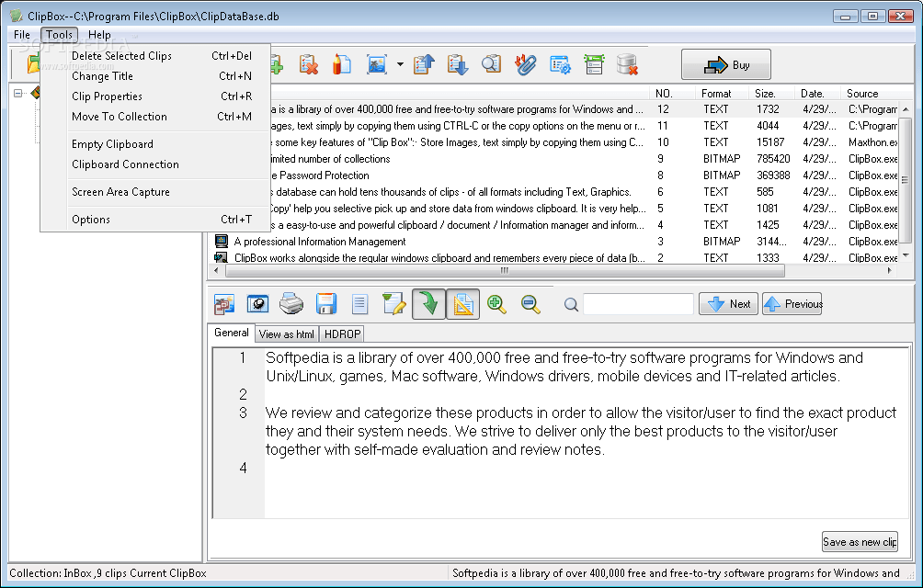Toggle the ruler triangle document button

(x=462, y=304)
